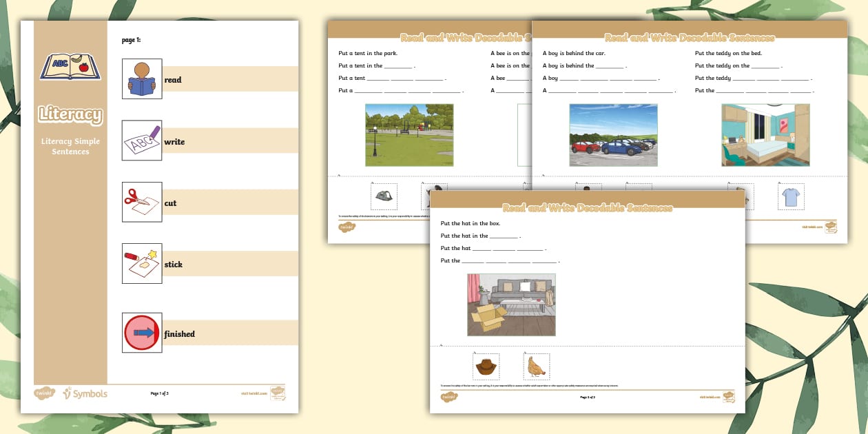Click the blue t-shirt cut-out swatch
The height and width of the screenshot is (434, 868).
click(790, 196)
